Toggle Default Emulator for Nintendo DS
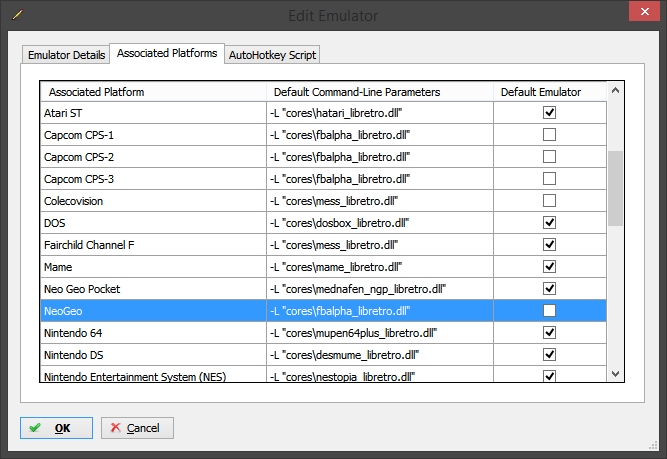The height and width of the screenshot is (459, 667). [549, 354]
